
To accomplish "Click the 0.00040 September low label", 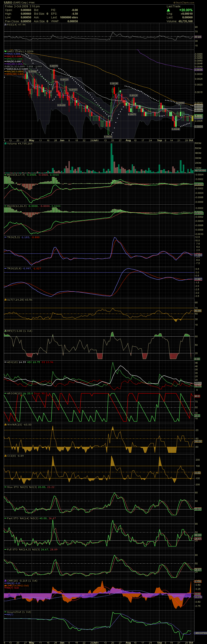I will [x=176, y=129].
